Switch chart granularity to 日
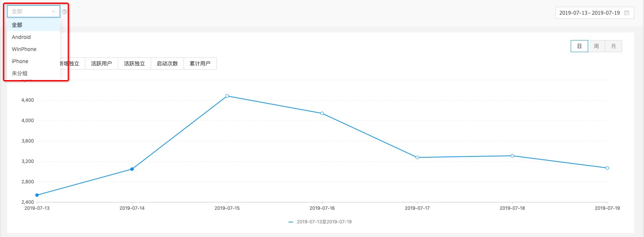The width and height of the screenshot is (644, 237). click(579, 46)
